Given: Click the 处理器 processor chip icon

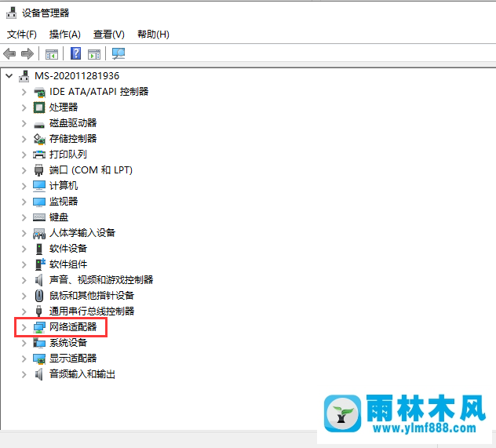Looking at the screenshot, I should 39,107.
